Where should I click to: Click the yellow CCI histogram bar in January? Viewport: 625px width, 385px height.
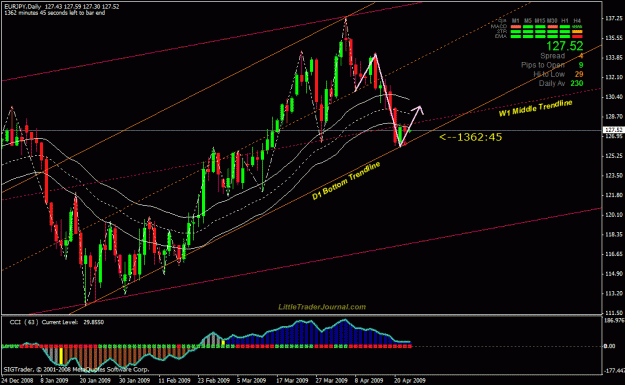(61, 356)
